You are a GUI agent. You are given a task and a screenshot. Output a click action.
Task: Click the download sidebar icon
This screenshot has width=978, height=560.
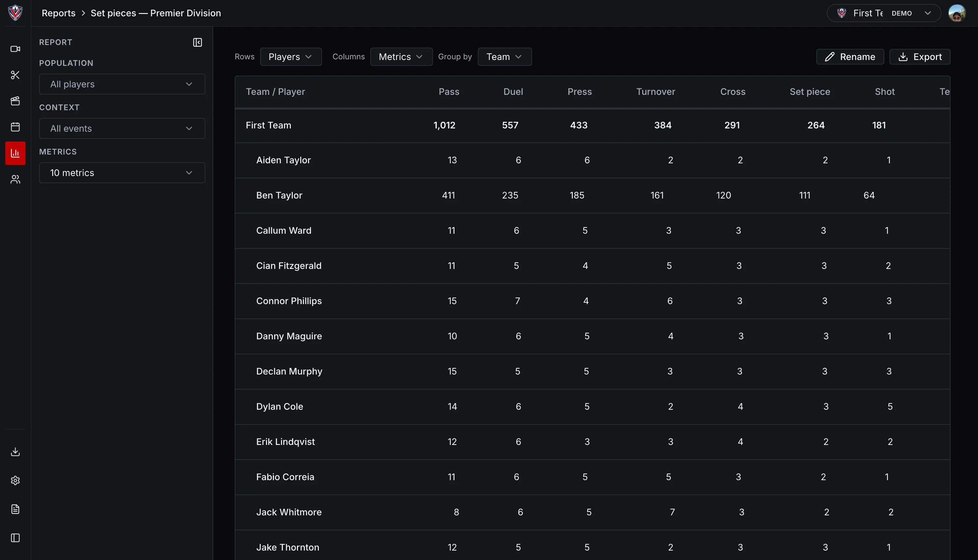(15, 451)
